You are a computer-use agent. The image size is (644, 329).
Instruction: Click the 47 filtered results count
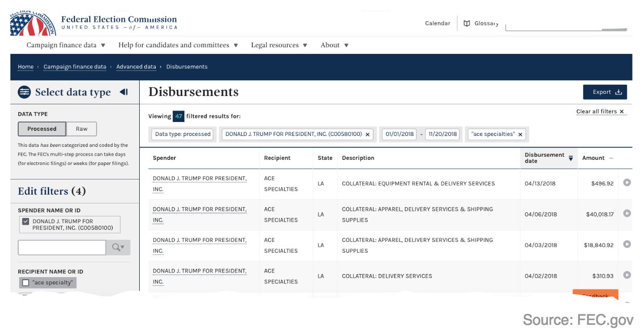(x=179, y=116)
